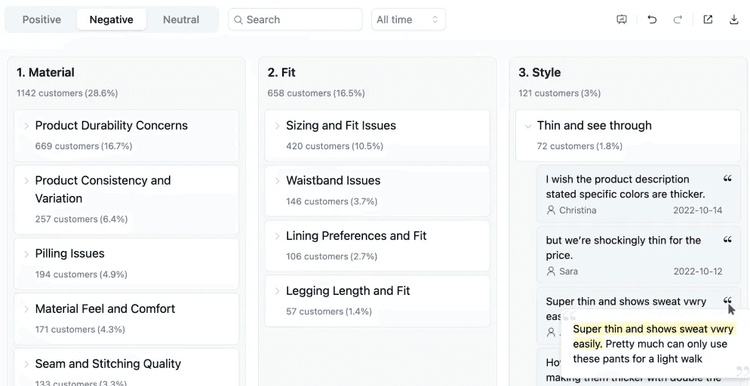
Task: Click the redo arrow icon
Action: (677, 20)
